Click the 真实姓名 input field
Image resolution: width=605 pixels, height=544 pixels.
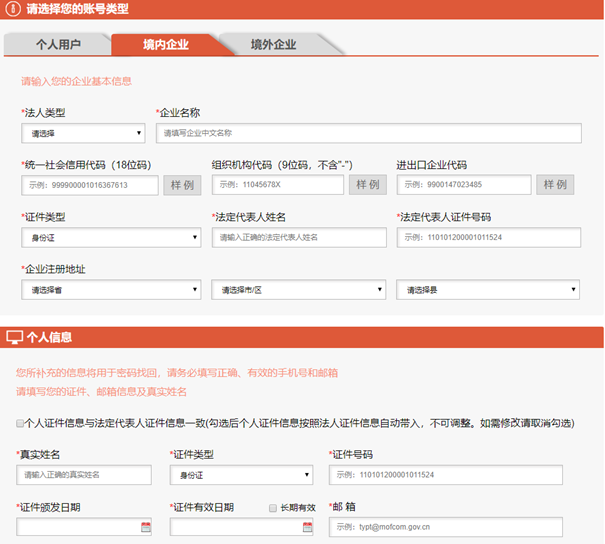pyautogui.click(x=86, y=474)
